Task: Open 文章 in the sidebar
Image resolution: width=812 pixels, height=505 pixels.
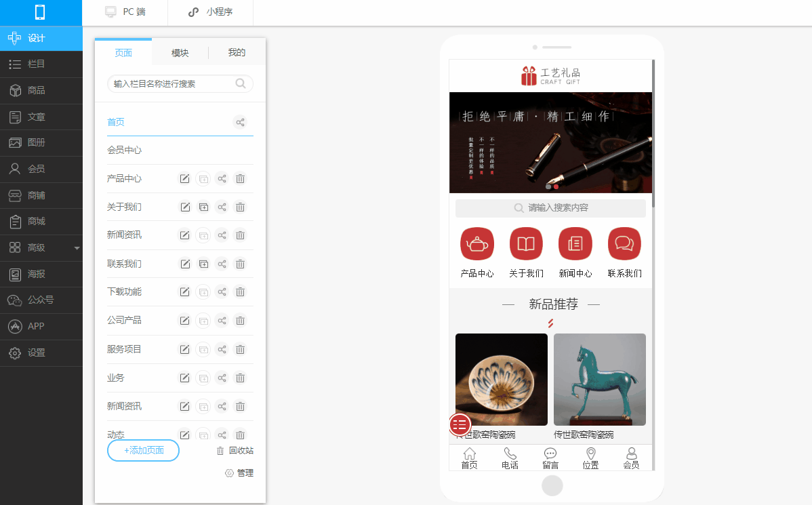Action: tap(41, 117)
